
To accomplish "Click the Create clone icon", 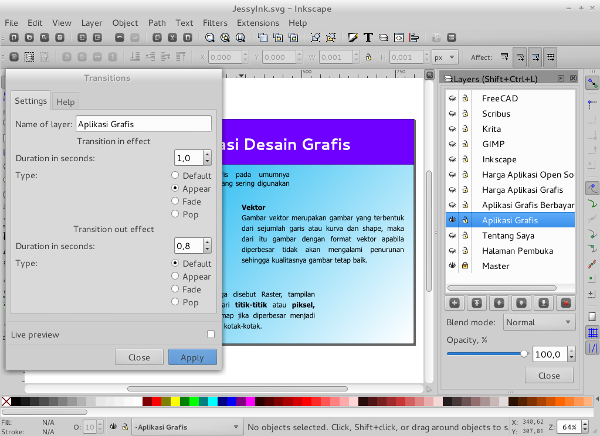I will tap(278, 38).
